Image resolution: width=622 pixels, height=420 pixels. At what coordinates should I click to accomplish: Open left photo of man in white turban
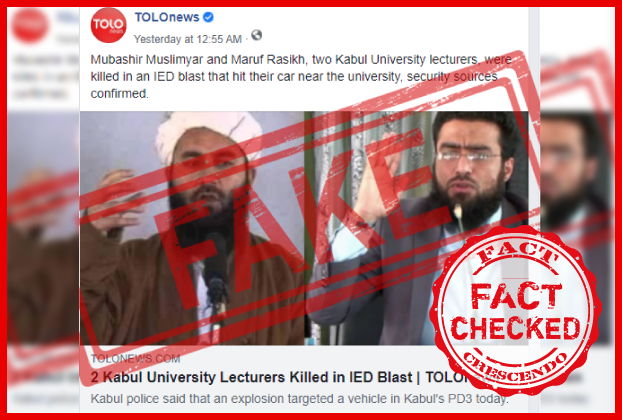click(x=192, y=228)
